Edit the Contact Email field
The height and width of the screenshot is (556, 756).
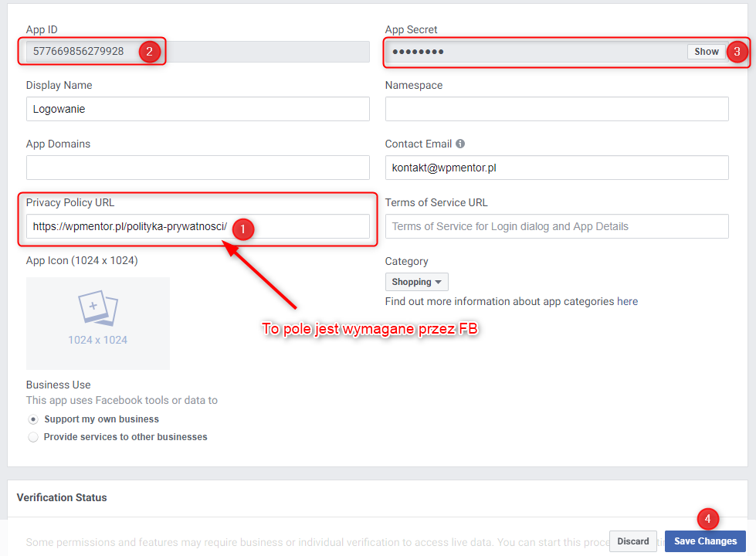[x=556, y=168]
